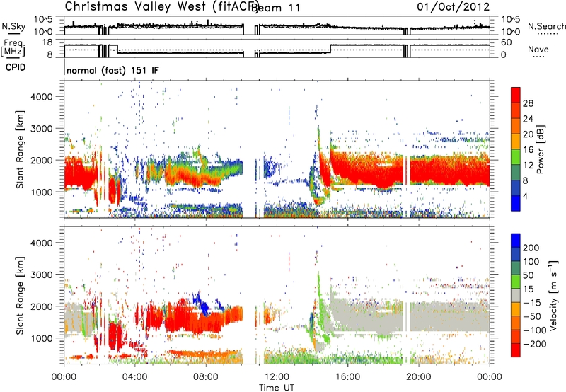Image resolution: width=566 pixels, height=392 pixels.
Task: Click the '18' frequency axis tick
Action: [x=47, y=42]
